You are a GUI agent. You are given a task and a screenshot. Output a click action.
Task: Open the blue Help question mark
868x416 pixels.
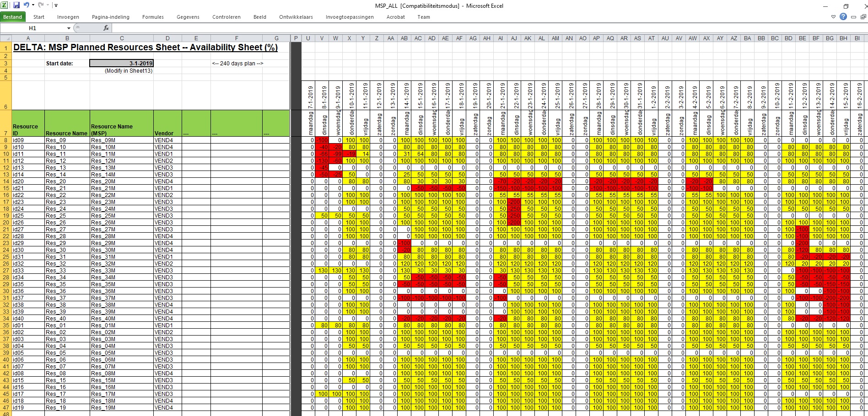coord(843,17)
